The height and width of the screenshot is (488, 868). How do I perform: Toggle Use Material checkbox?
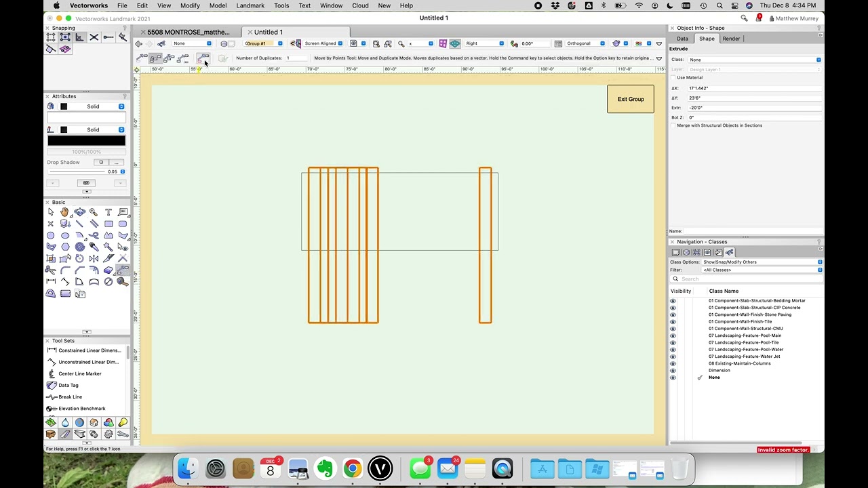tap(673, 77)
